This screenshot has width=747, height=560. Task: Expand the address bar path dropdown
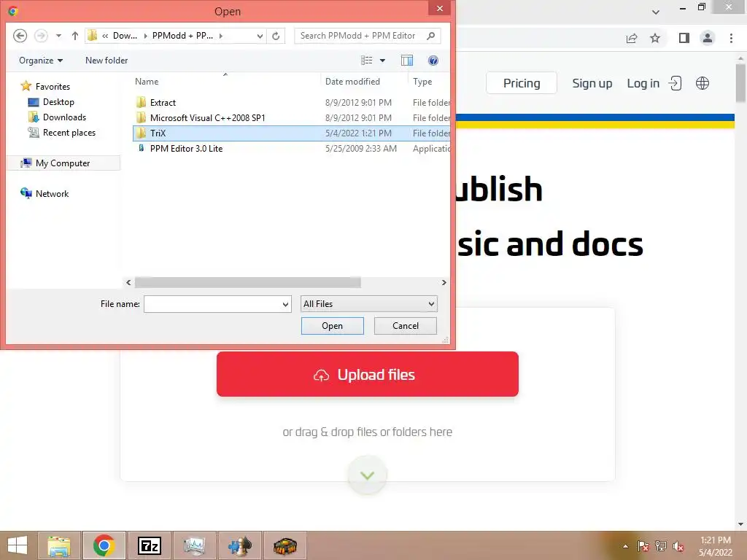[x=260, y=36]
